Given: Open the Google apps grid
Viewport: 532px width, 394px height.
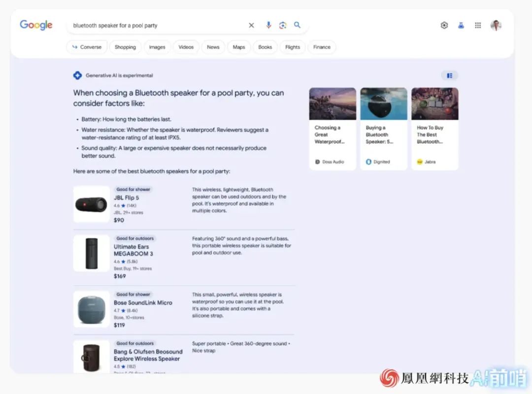Looking at the screenshot, I should pyautogui.click(x=478, y=26).
